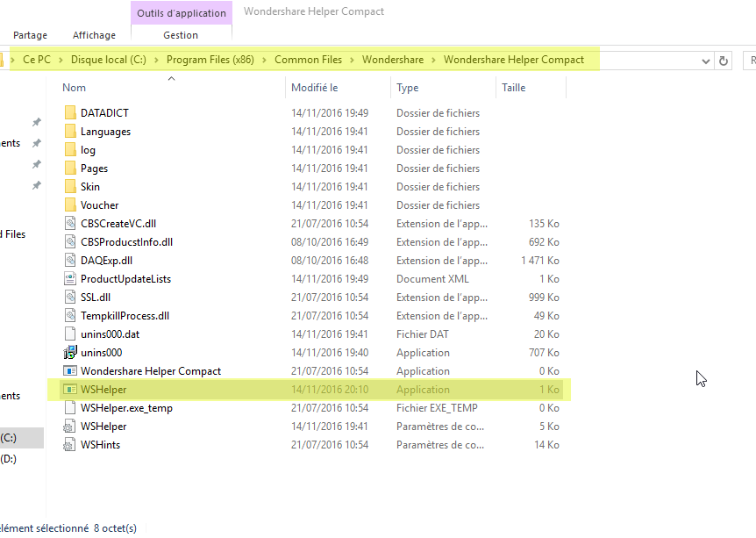The height and width of the screenshot is (538, 756).
Task: Click the CBSCreateVC.dll file icon
Action: [70, 224]
